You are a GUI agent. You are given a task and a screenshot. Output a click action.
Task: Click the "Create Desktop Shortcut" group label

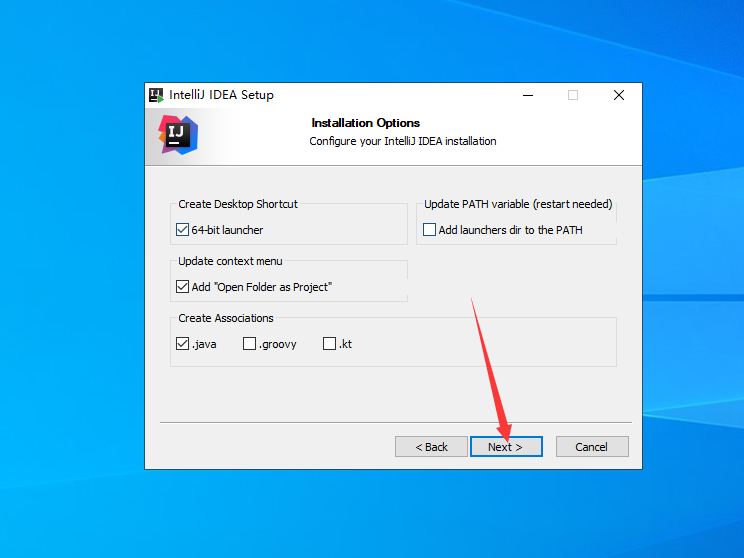tap(238, 204)
